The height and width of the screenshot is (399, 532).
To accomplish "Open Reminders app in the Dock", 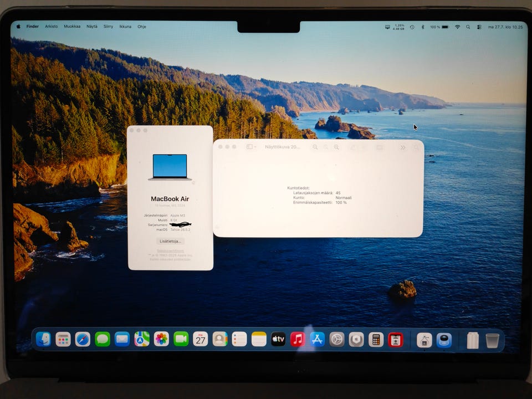I will 239,339.
